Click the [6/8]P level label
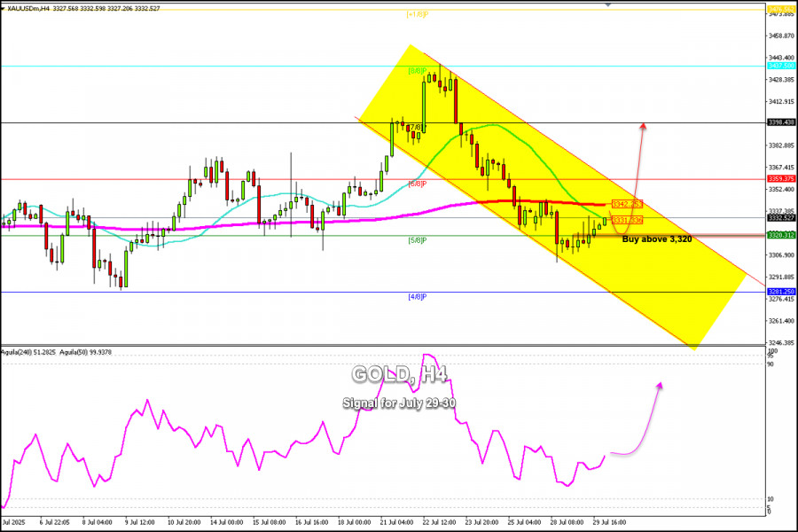The width and height of the screenshot is (798, 532). click(x=417, y=184)
